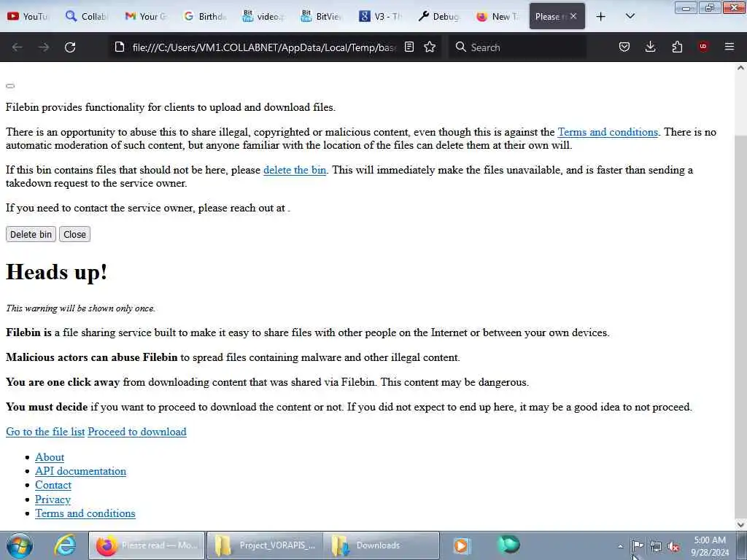Open Action Center flag icon
747x560 pixels.
638,546
